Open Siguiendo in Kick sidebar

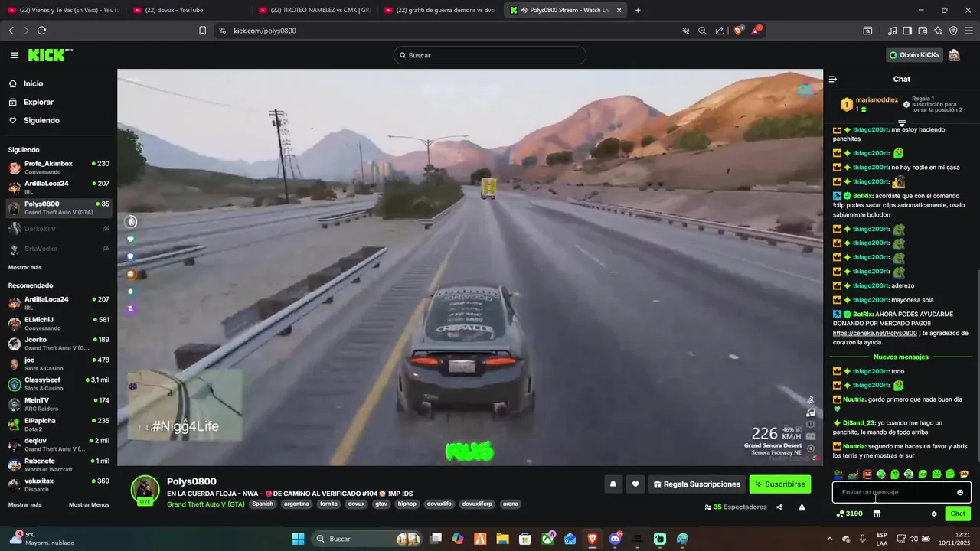(x=41, y=120)
